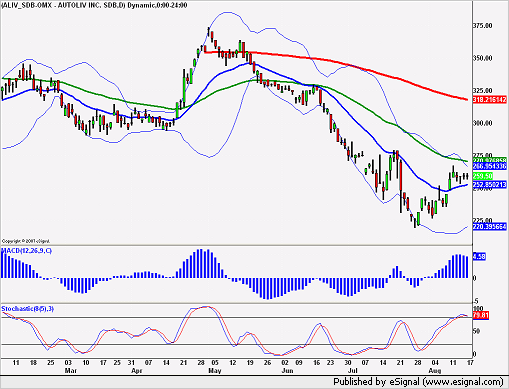Select the 16 date tick label
The height and width of the screenshot is (389, 509).
point(317,362)
